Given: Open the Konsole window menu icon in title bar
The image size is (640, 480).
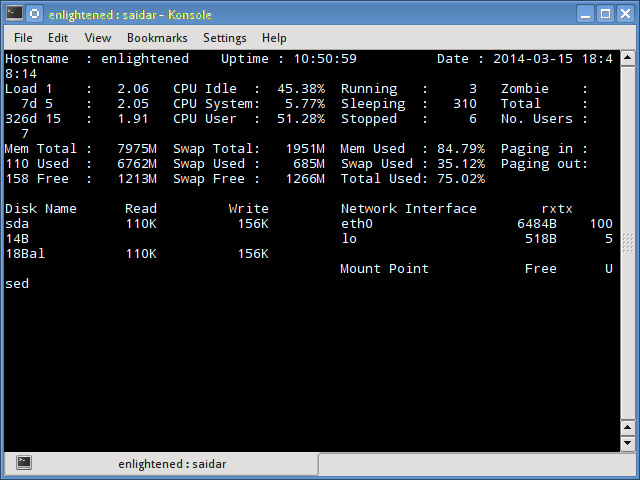Looking at the screenshot, I should [12, 13].
